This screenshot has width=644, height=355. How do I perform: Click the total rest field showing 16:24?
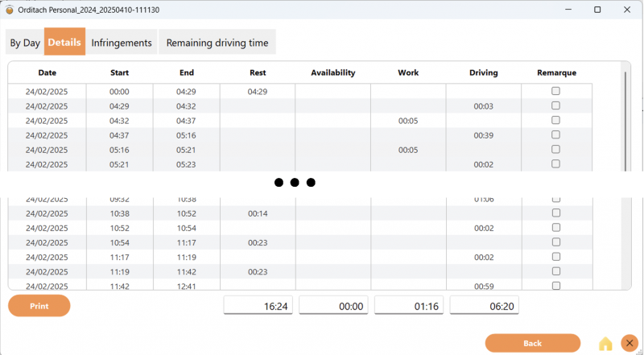(x=258, y=305)
